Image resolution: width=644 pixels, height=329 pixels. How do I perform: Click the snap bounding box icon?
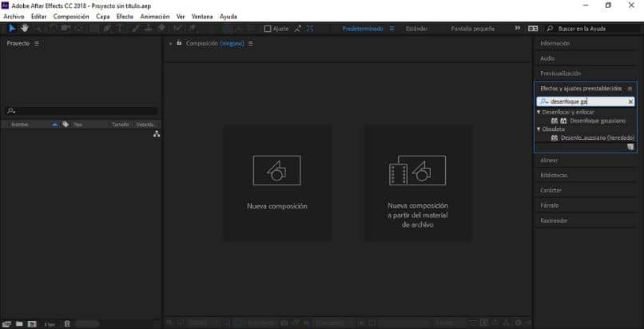[310, 29]
